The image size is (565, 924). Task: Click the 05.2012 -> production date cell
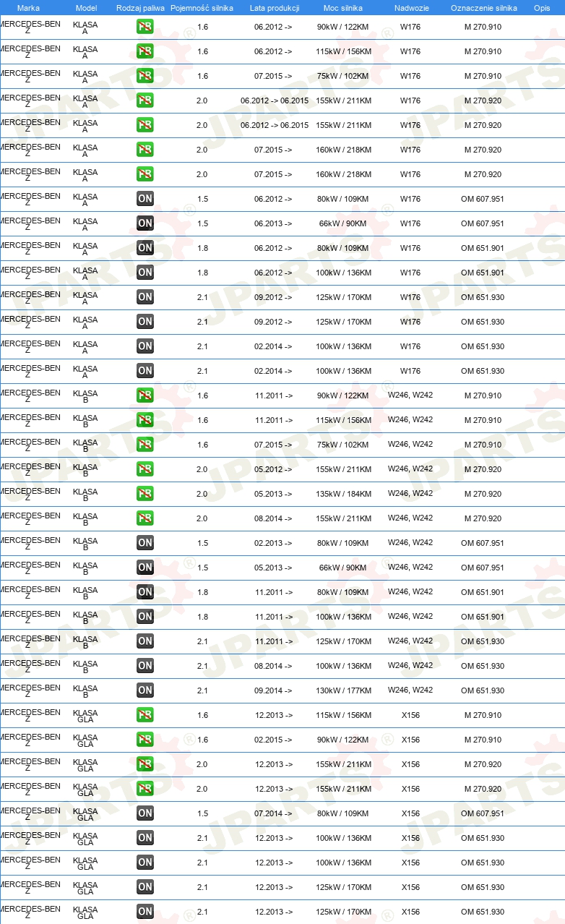(274, 469)
